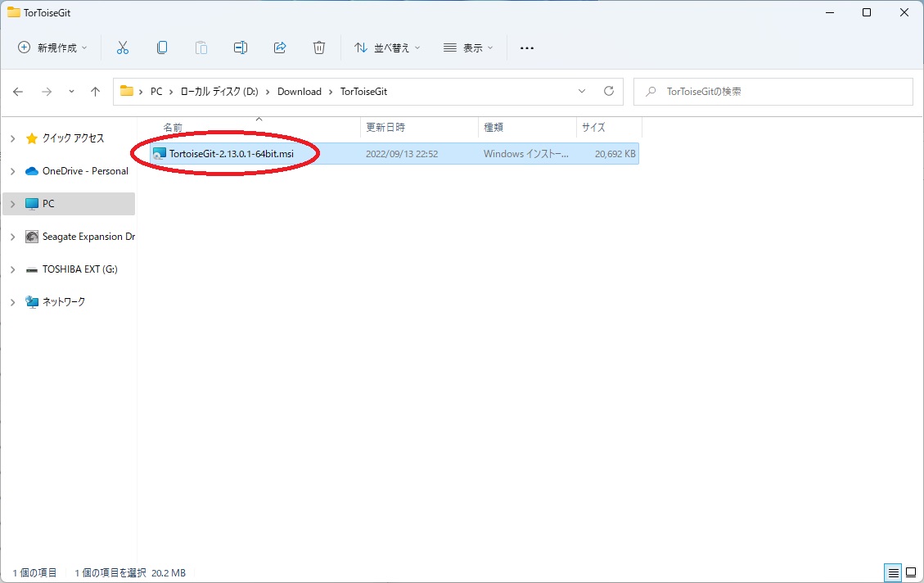Click TorToiseGit breadcrumb segment
This screenshot has width=924, height=583.
(363, 92)
